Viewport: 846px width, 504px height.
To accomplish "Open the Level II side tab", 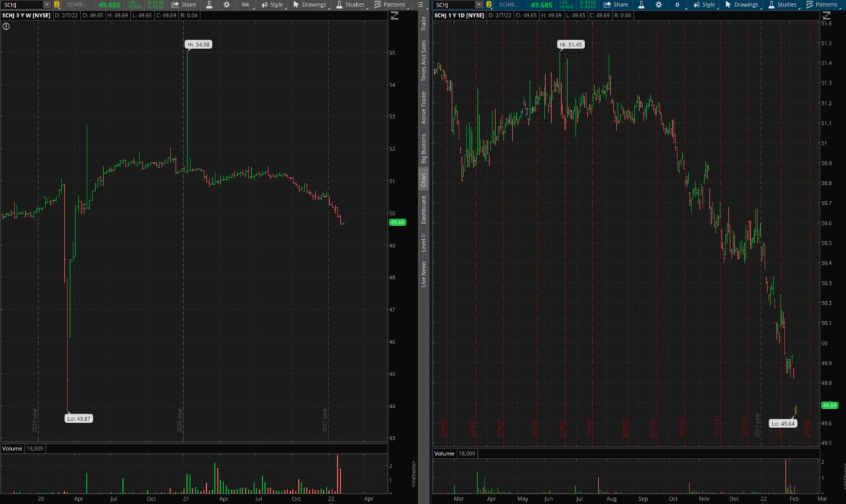I will coord(424,236).
